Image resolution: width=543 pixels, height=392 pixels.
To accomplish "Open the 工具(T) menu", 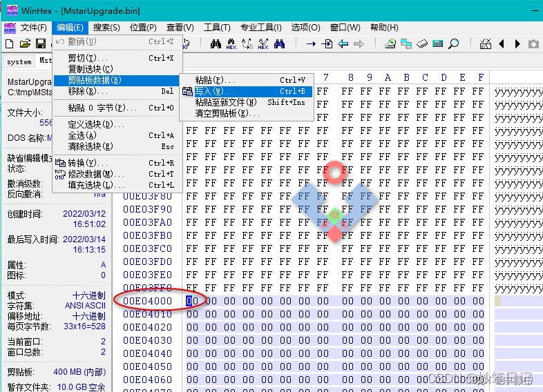I will click(x=217, y=28).
